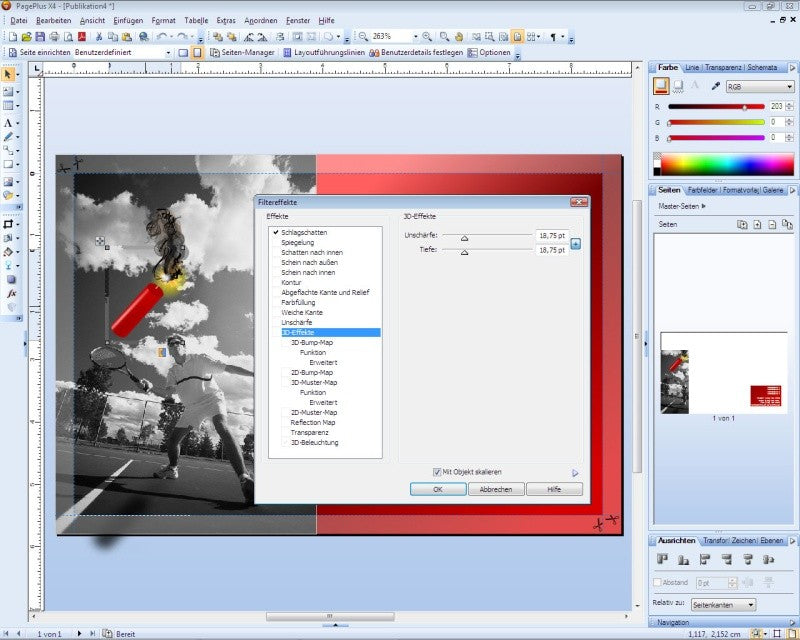Click the Tiefe value field showing 18,75 pt
This screenshot has width=800, height=640.
pos(552,250)
